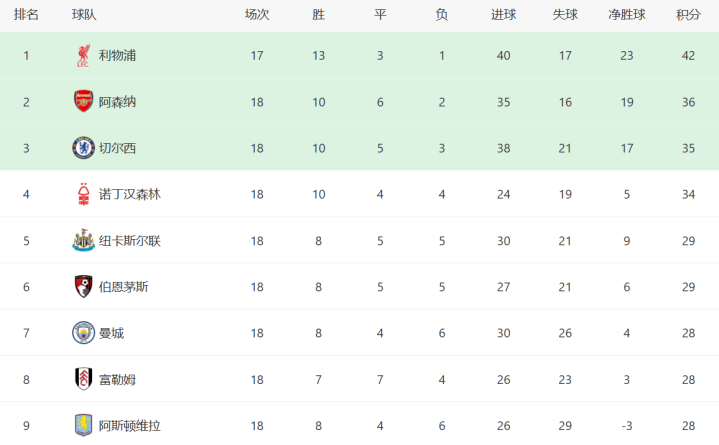Select the 曼城 team name
Screen dimensions: 719x445
[111, 333]
